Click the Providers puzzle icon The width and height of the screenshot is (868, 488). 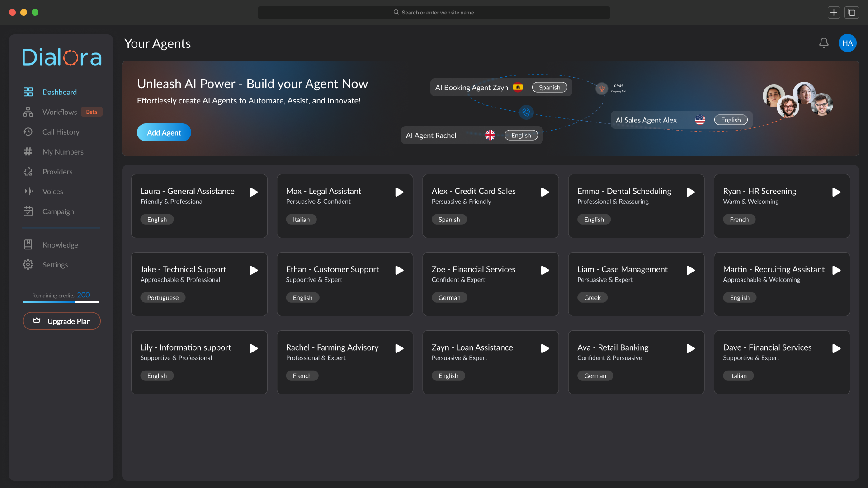click(x=28, y=172)
